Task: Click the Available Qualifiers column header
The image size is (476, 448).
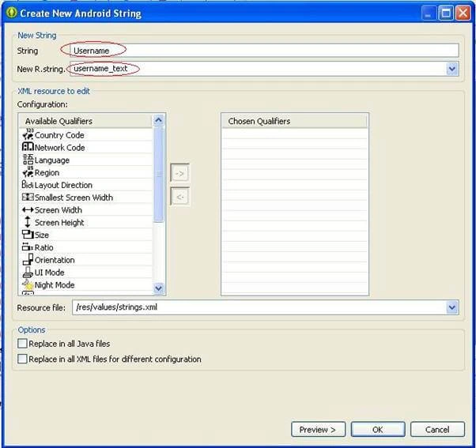Action: [x=85, y=121]
